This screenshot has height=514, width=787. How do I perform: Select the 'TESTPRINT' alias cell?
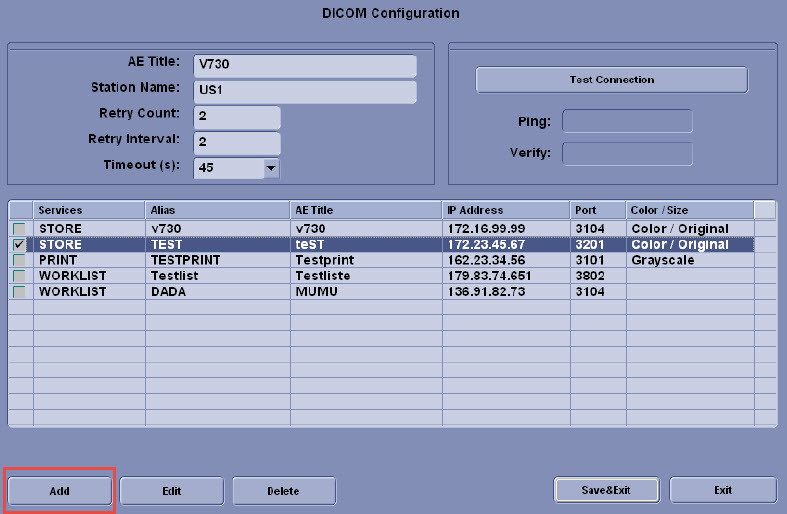(x=217, y=260)
